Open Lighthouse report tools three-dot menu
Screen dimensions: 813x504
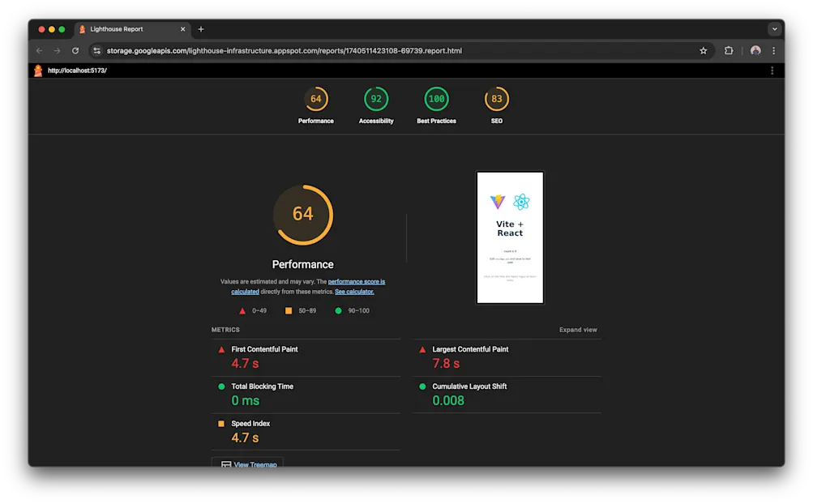click(772, 70)
